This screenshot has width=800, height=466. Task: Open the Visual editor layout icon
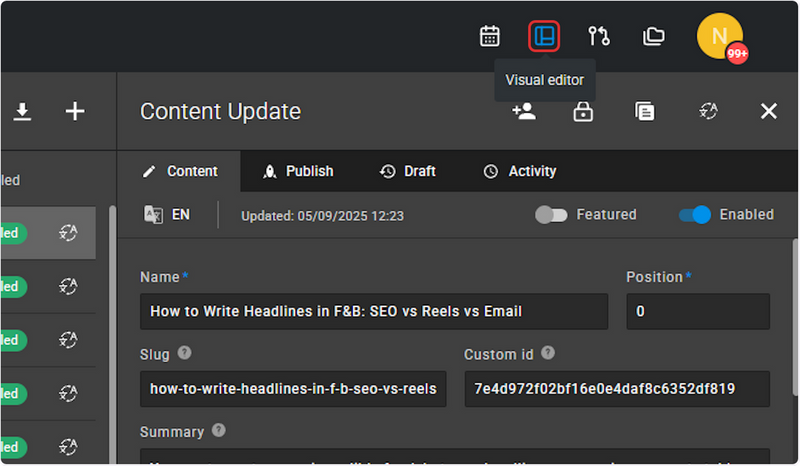(544, 36)
